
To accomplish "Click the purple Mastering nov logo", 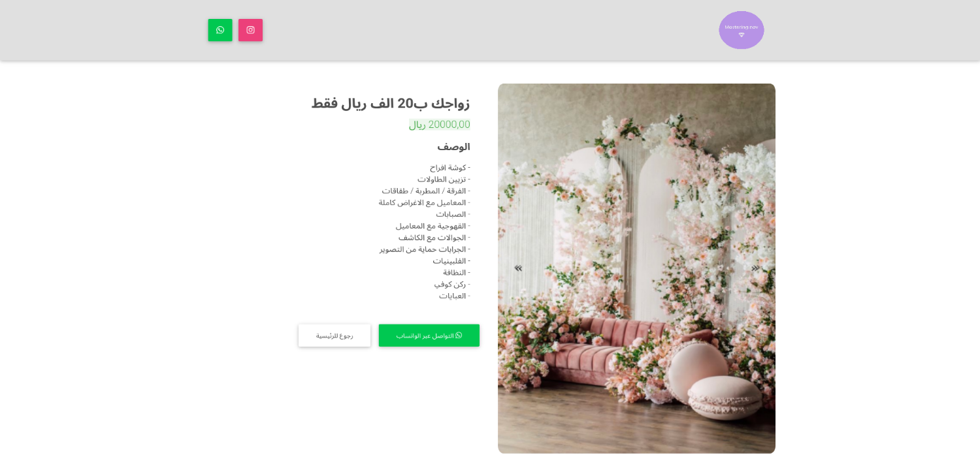I will [x=742, y=30].
